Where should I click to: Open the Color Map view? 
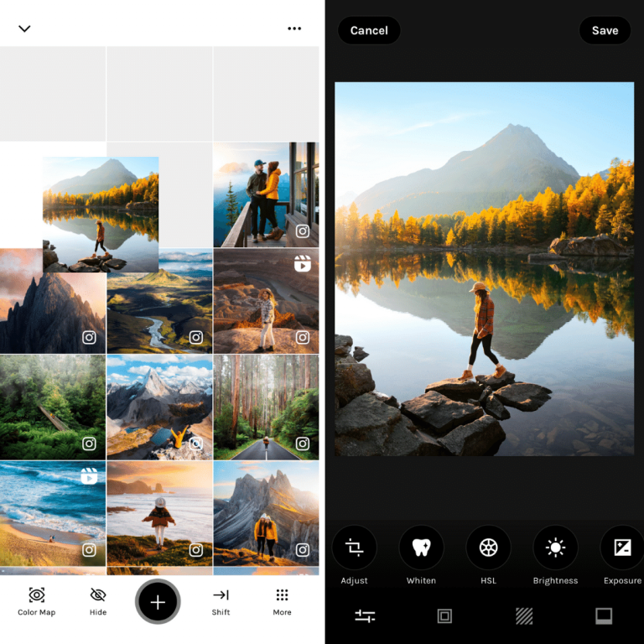point(37,602)
